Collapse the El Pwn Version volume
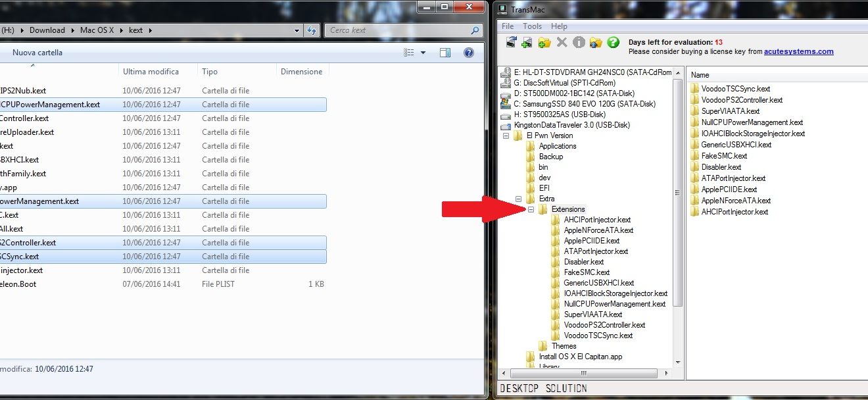 (506, 136)
